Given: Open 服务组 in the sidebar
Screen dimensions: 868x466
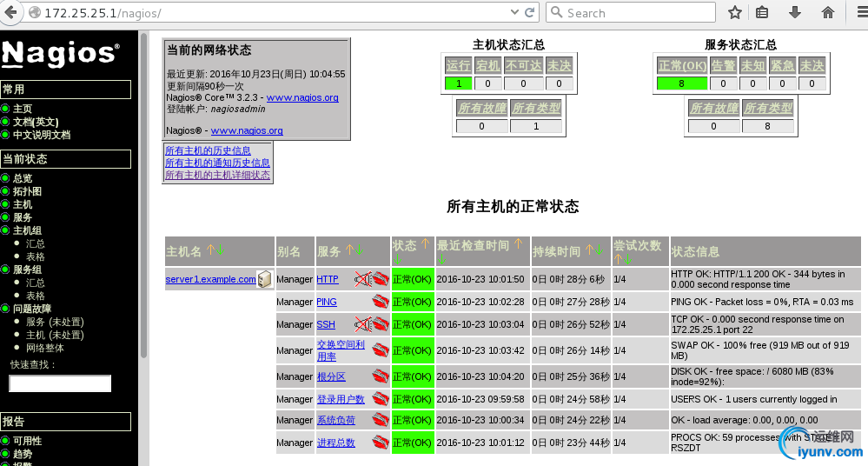Looking at the screenshot, I should coord(27,270).
